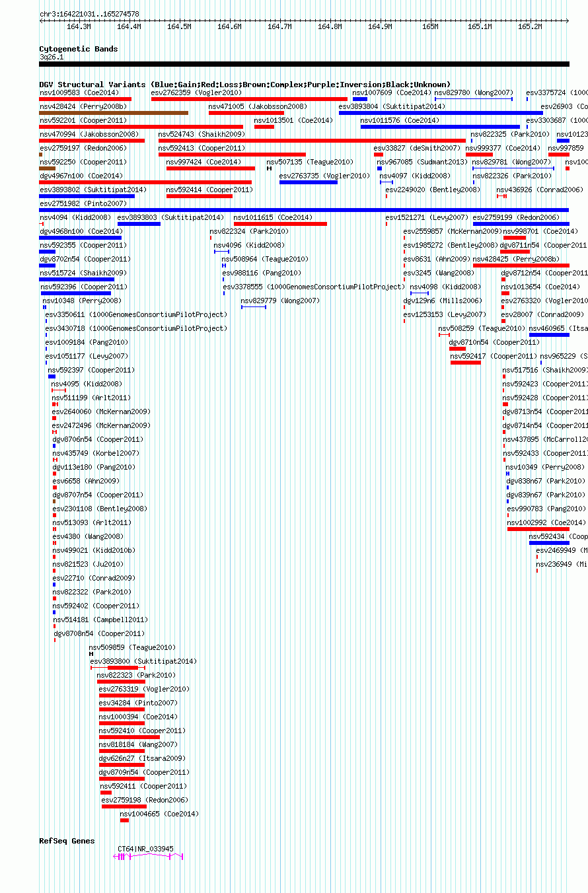Open dgv129n6 (Mills2006) variant
This screenshot has height=893, width=588.
(x=443, y=301)
